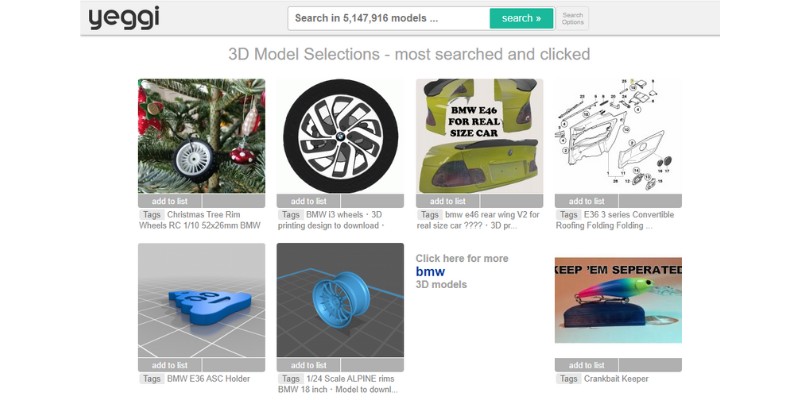Open the BMW E36 ASC Holder thumbnail

(202, 300)
